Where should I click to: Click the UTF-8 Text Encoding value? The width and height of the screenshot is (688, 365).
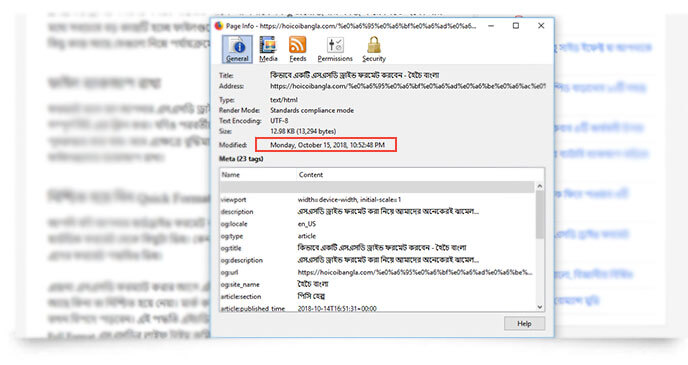279,121
